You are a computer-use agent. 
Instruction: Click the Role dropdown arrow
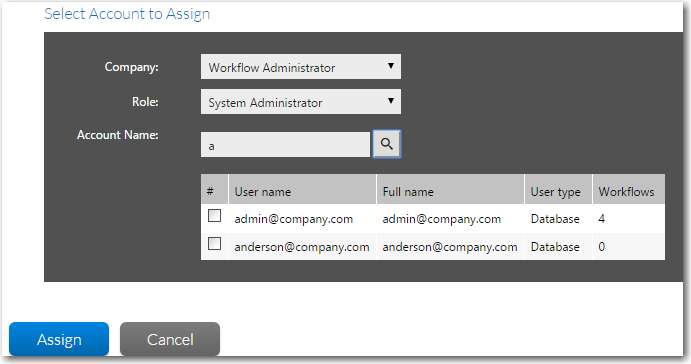(x=390, y=101)
